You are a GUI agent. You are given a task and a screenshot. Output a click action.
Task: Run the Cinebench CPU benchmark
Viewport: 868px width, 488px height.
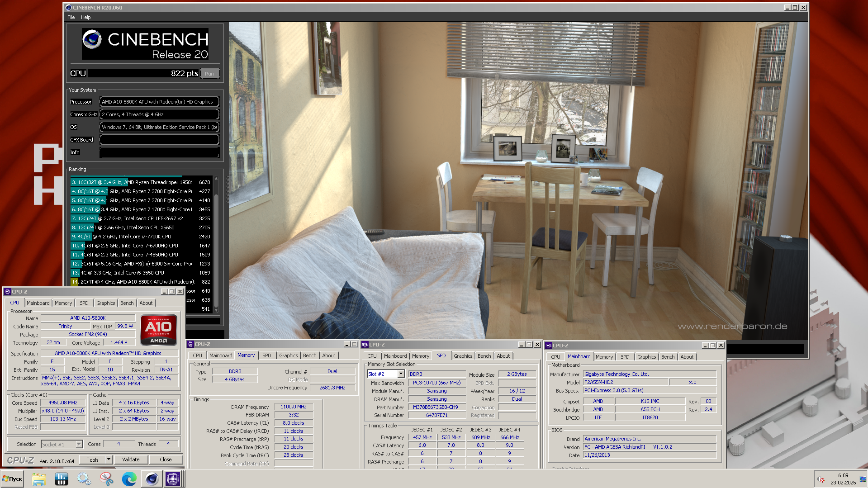[209, 74]
